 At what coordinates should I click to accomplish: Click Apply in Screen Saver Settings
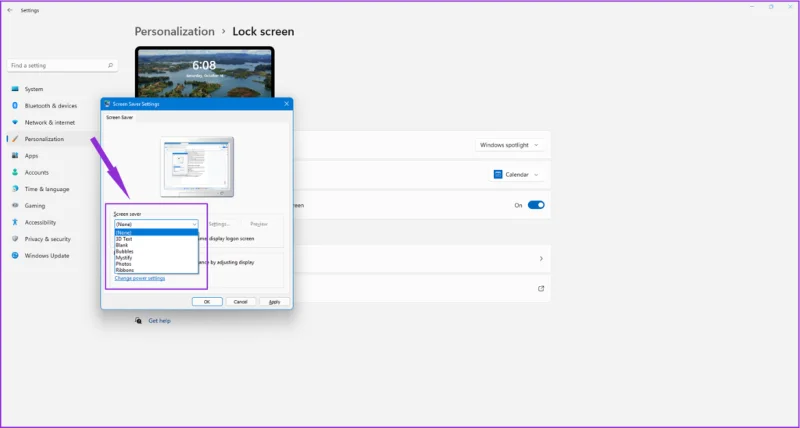pyautogui.click(x=274, y=302)
